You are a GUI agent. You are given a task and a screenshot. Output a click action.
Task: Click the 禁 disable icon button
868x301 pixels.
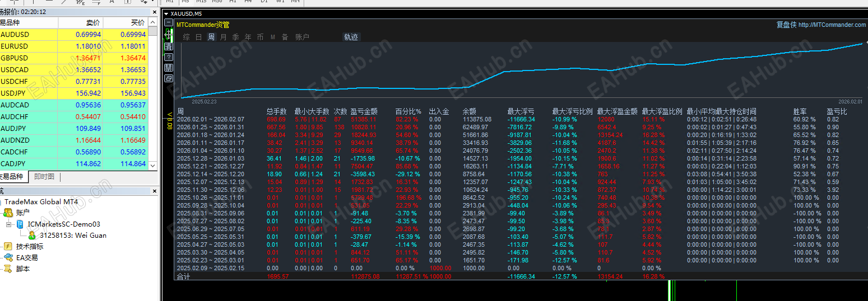tap(169, 68)
